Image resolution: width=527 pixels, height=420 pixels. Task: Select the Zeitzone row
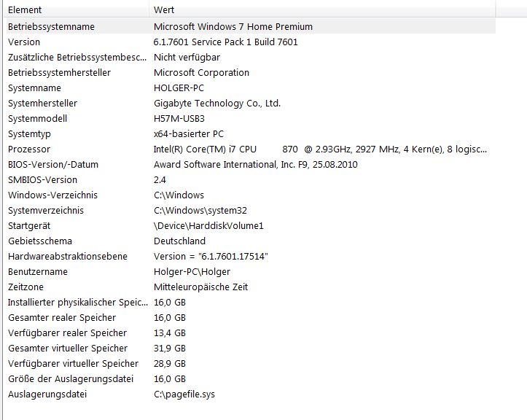pyautogui.click(x=26, y=287)
